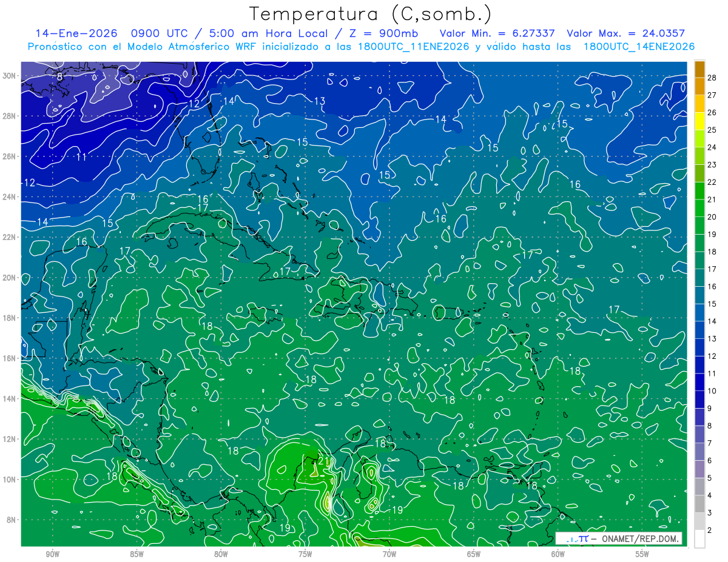Viewport: 728px width, 562px height.
Task: Click the legend scale value 22
Action: [x=712, y=182]
